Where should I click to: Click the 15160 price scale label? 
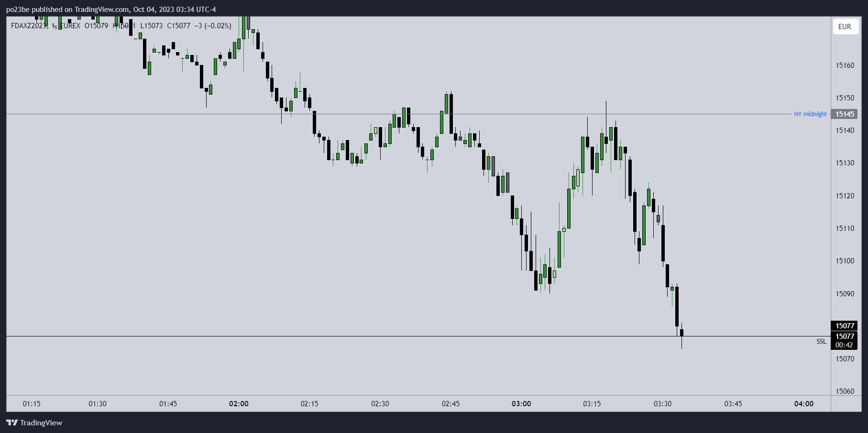point(845,65)
